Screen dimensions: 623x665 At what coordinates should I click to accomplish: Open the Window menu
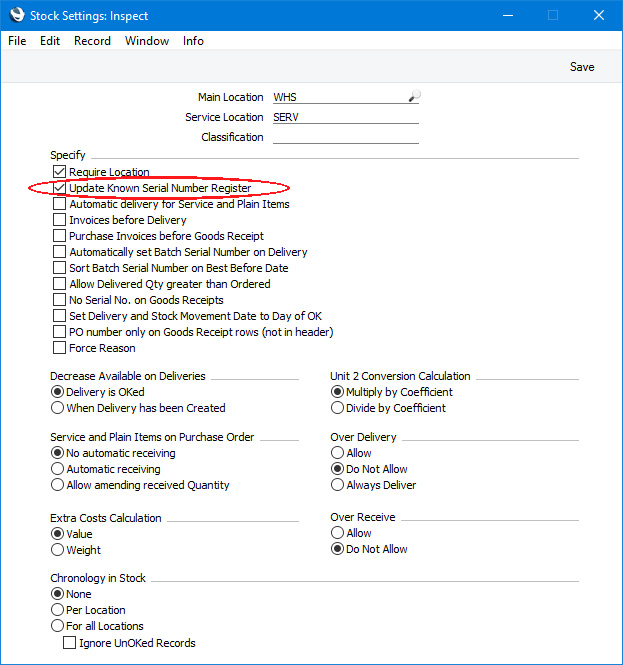pos(147,41)
